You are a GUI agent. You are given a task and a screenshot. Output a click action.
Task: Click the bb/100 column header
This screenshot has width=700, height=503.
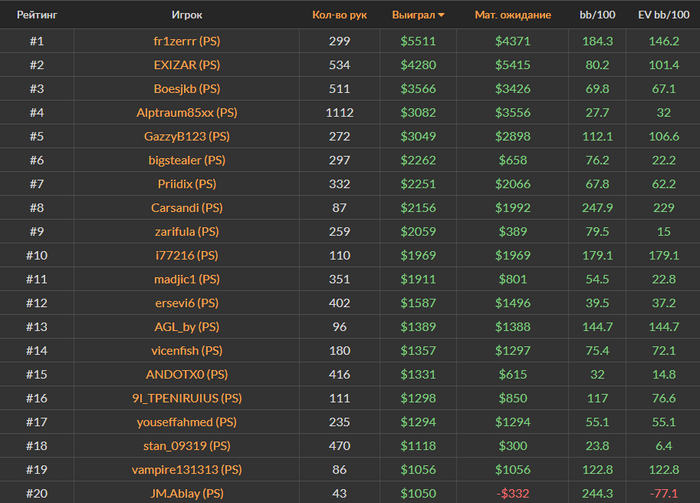(596, 16)
